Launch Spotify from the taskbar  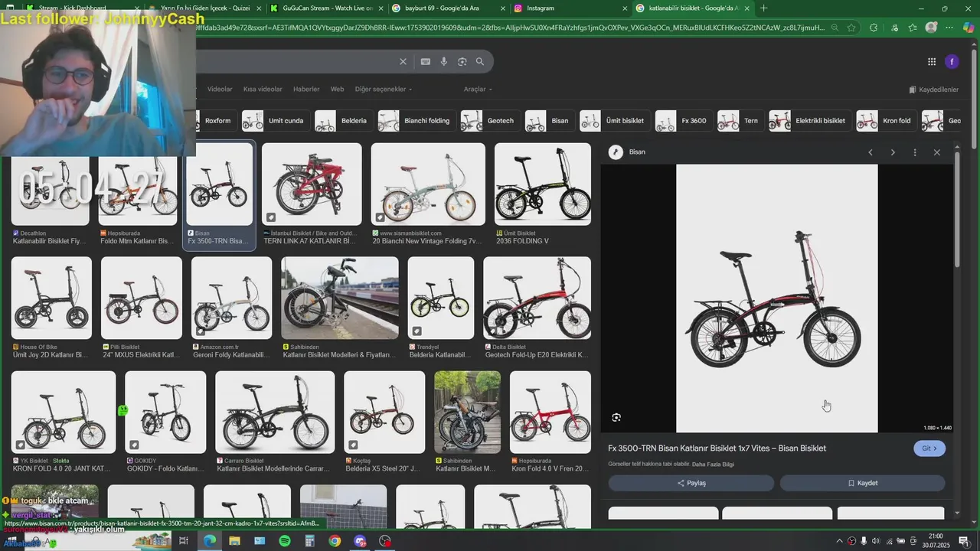click(285, 541)
